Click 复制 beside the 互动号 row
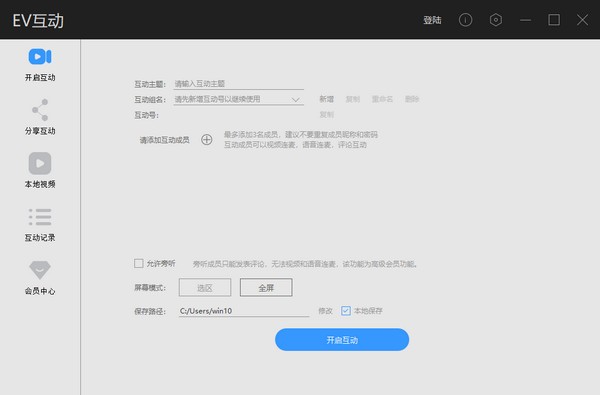Screen dimensions: 600x395 (x=326, y=114)
